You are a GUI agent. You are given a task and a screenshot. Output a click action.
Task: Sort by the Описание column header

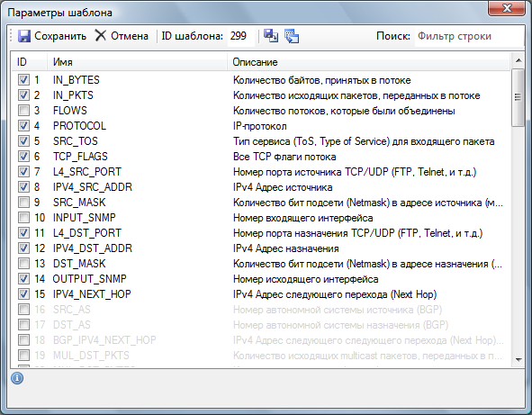click(x=368, y=62)
